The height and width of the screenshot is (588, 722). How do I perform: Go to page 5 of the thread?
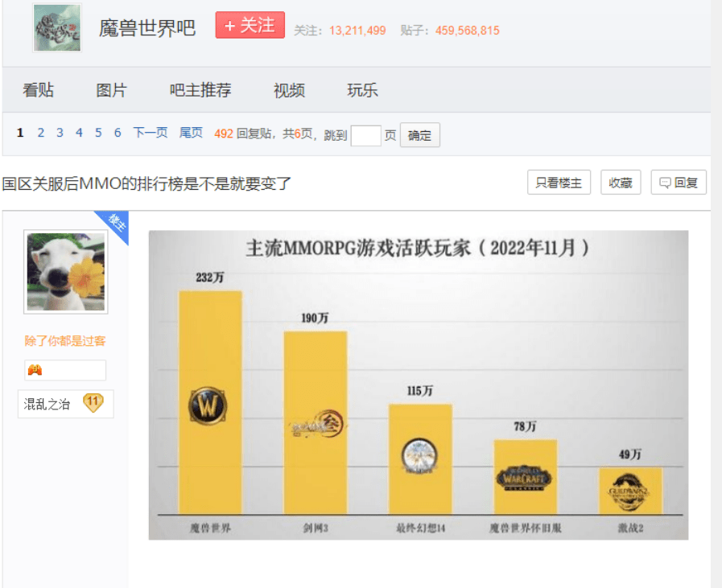click(x=98, y=133)
